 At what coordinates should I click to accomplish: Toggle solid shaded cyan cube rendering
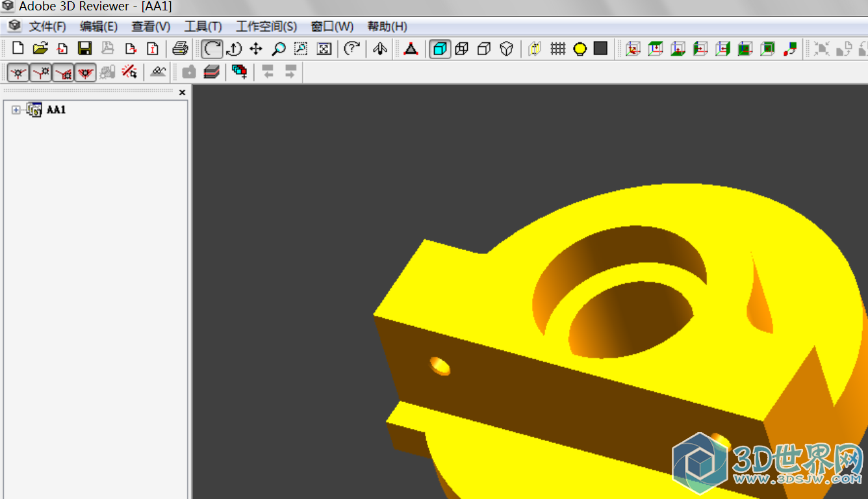[440, 49]
